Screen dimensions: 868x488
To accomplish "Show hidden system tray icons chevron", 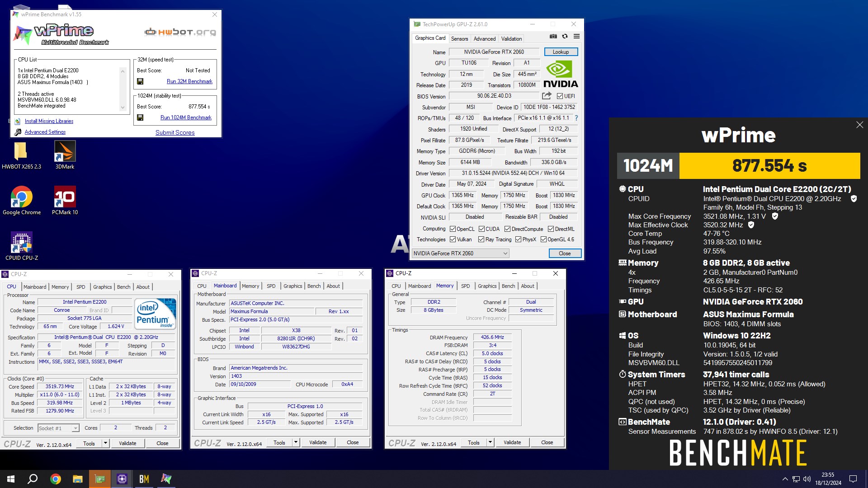I will tap(785, 479).
